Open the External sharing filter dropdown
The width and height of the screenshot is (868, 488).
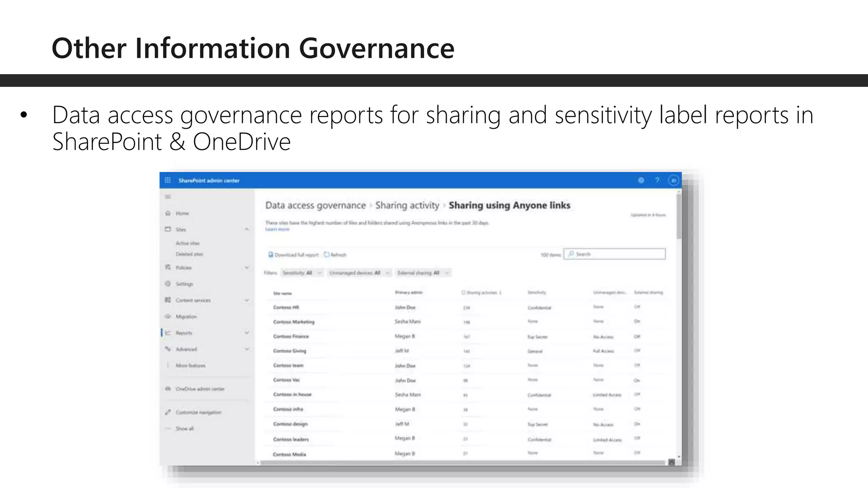[423, 273]
